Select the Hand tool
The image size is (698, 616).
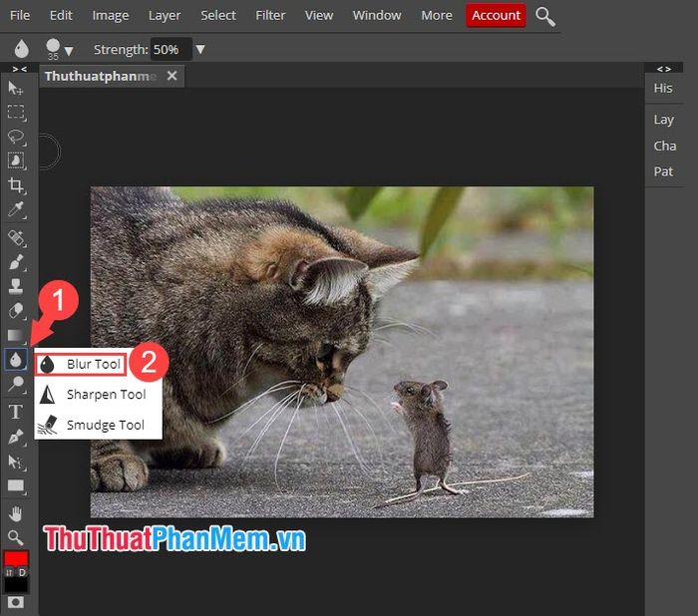point(16,513)
